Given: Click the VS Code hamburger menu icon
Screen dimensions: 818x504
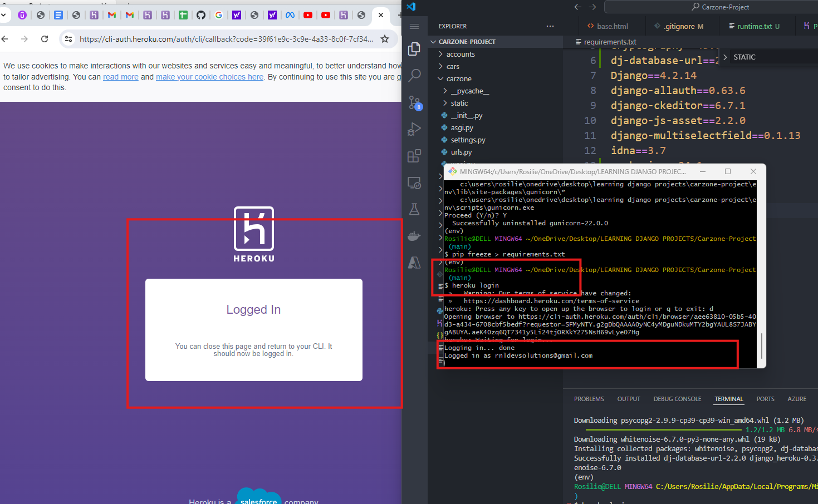Looking at the screenshot, I should (414, 26).
